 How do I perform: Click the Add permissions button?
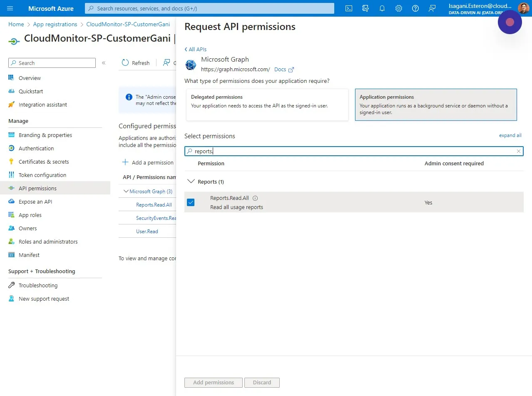point(214,382)
